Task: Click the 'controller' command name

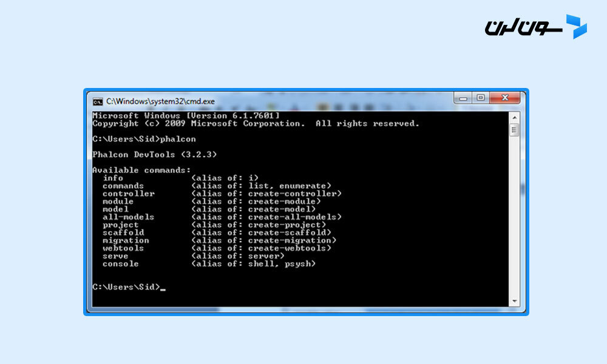Action: click(x=129, y=194)
